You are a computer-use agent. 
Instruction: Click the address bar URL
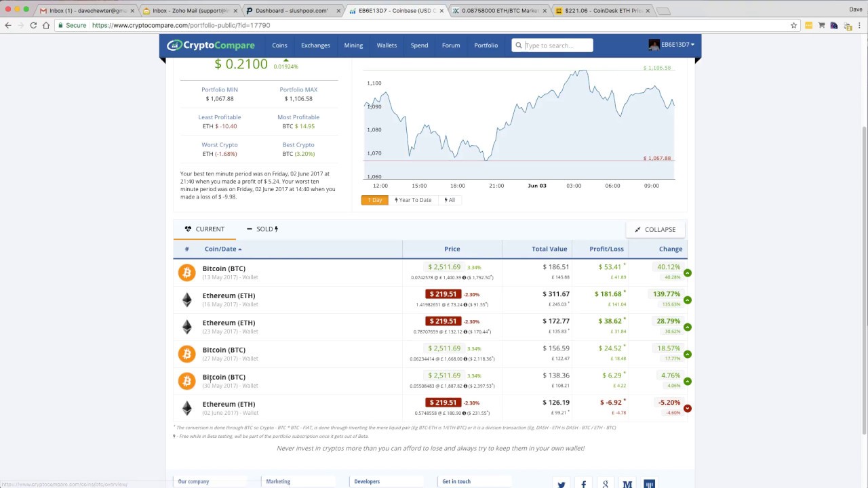(x=181, y=25)
